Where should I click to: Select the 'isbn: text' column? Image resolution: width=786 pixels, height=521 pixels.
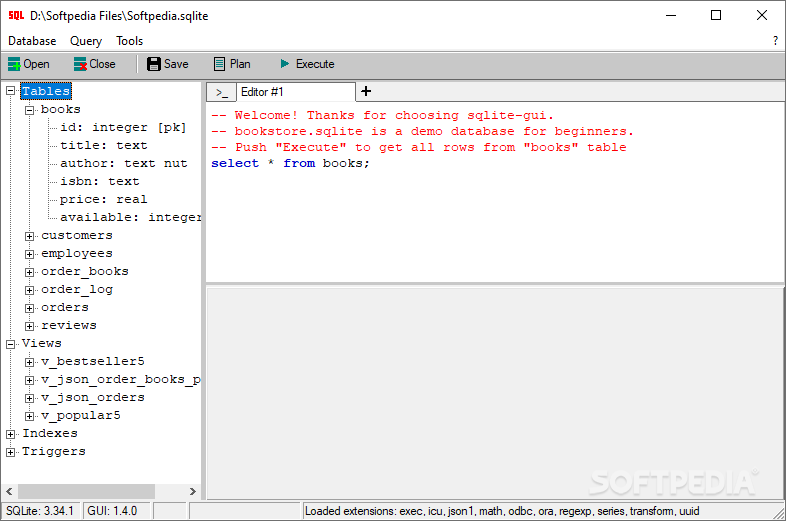tap(100, 182)
